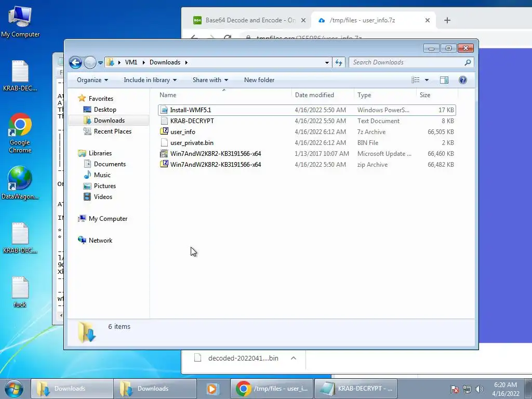532x399 pixels.
Task: Sort files by Type column
Action: [x=385, y=95]
